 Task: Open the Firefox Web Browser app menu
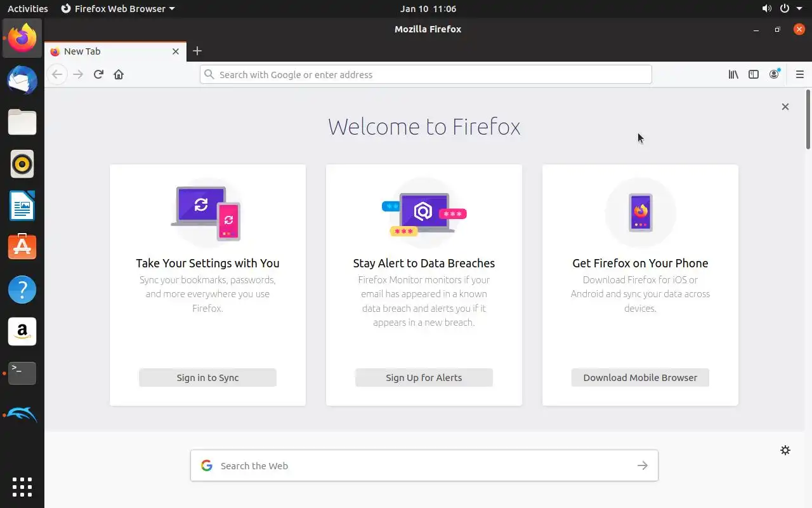coord(118,9)
